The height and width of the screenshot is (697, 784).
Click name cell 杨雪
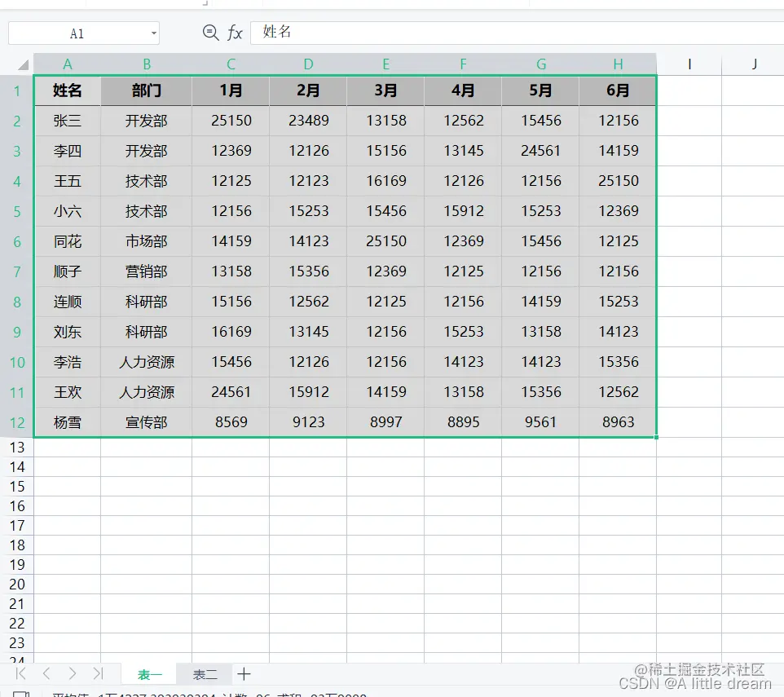coord(68,422)
